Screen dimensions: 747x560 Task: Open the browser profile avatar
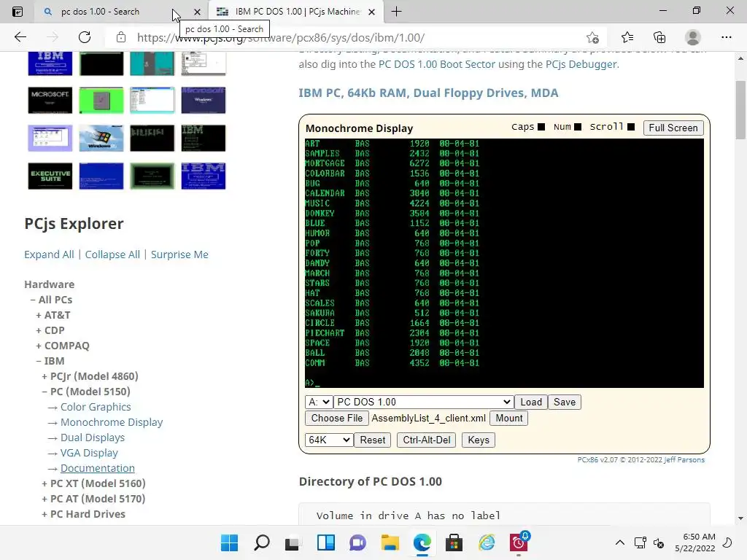click(693, 37)
